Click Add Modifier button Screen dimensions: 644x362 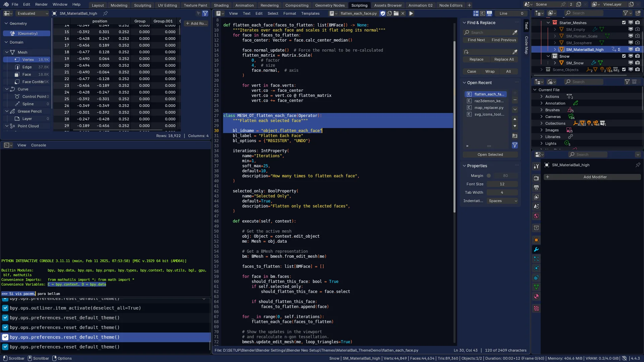(x=592, y=177)
